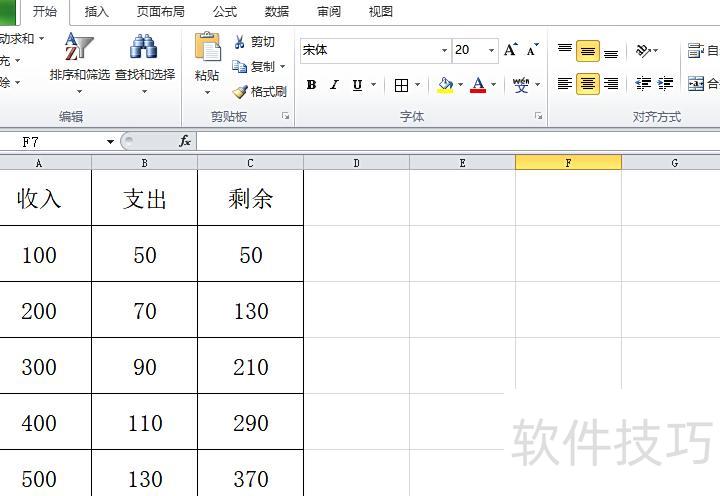Expand the font color palette arrow
Screen dimensions: 720x496
pyautogui.click(x=494, y=85)
